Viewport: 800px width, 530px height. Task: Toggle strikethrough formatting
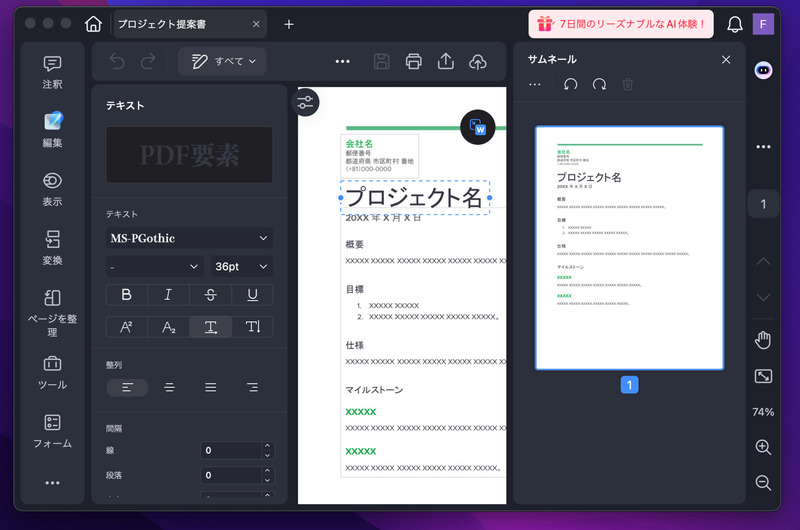[x=211, y=295]
